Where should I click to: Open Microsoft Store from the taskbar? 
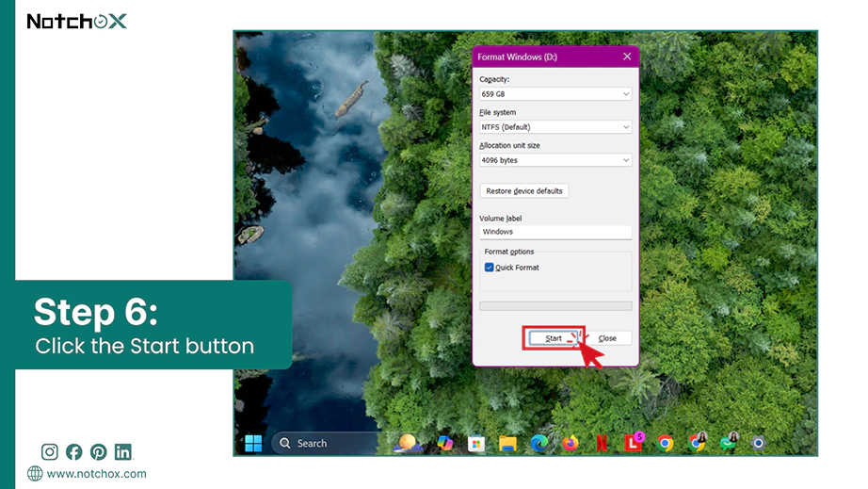(476, 443)
